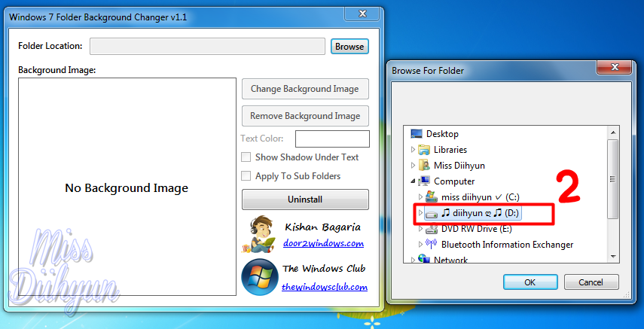Screen dimensions: 644x329
Task: Select Bluetooth Information Exchanger label
Action: tap(507, 245)
